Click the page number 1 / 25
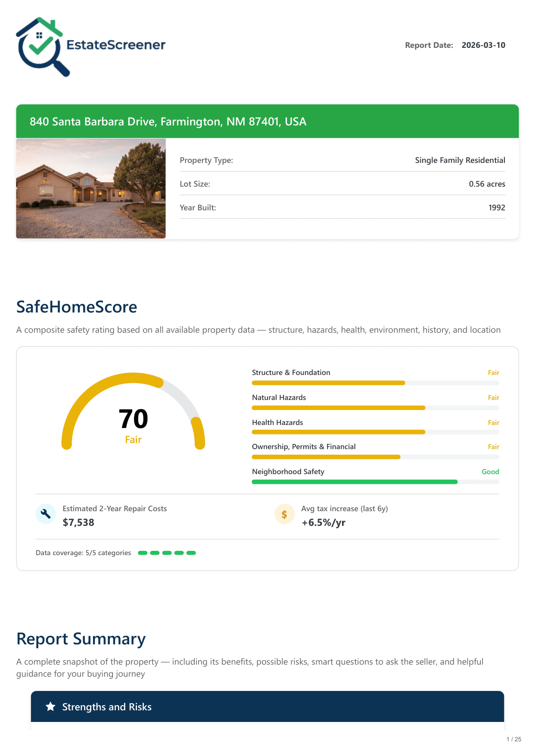535x756 pixels. [514, 739]
